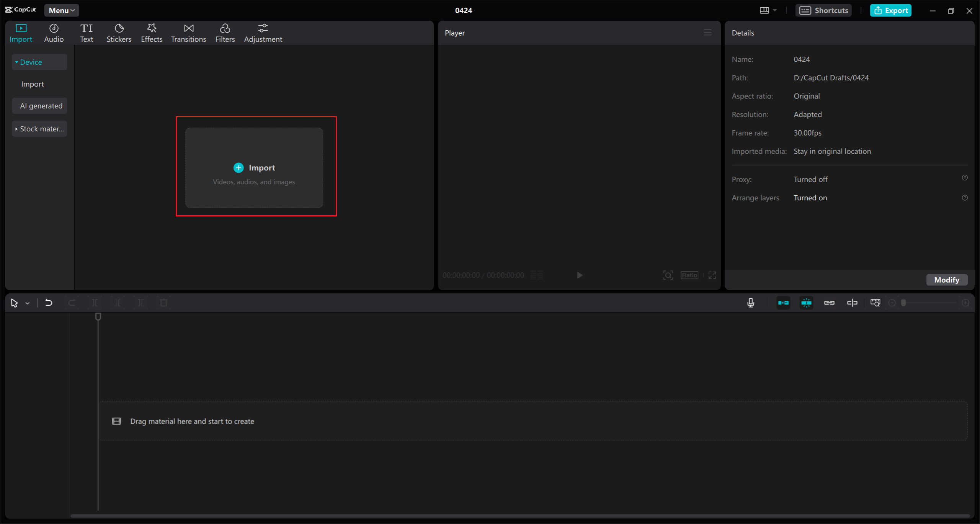Click Proxy help info icon
Image resolution: width=980 pixels, height=524 pixels.
(x=965, y=178)
